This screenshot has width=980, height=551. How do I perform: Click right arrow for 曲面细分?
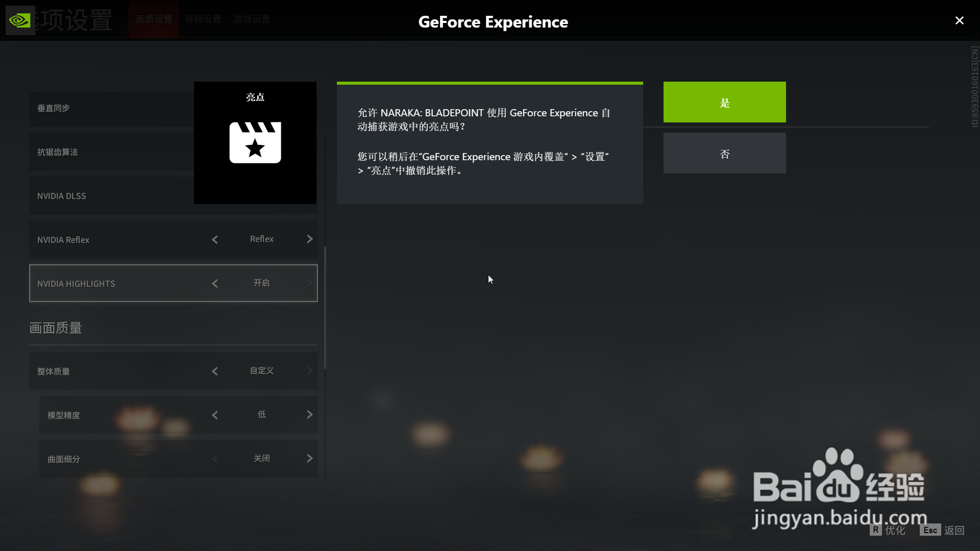(309, 459)
